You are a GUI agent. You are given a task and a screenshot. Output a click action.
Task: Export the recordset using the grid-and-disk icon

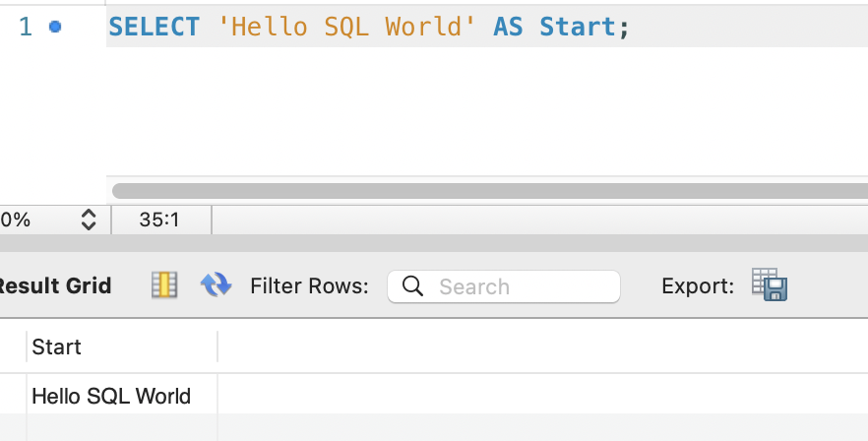(x=770, y=285)
